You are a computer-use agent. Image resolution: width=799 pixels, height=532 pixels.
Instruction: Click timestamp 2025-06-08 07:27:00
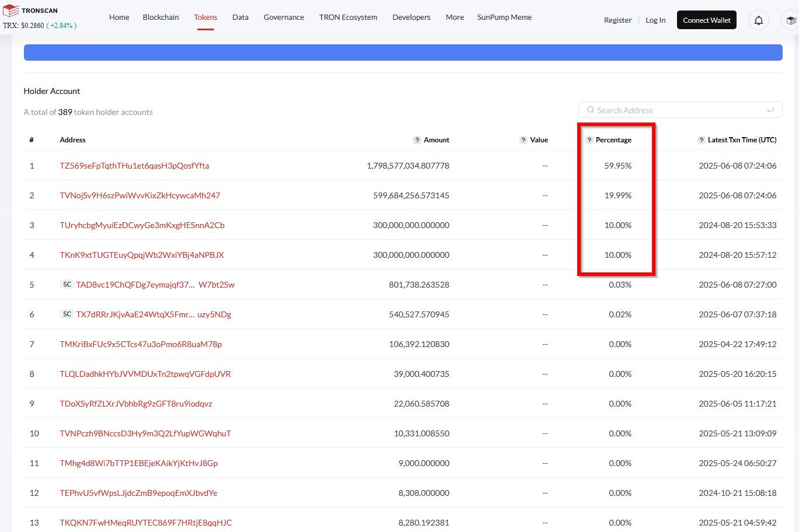738,285
